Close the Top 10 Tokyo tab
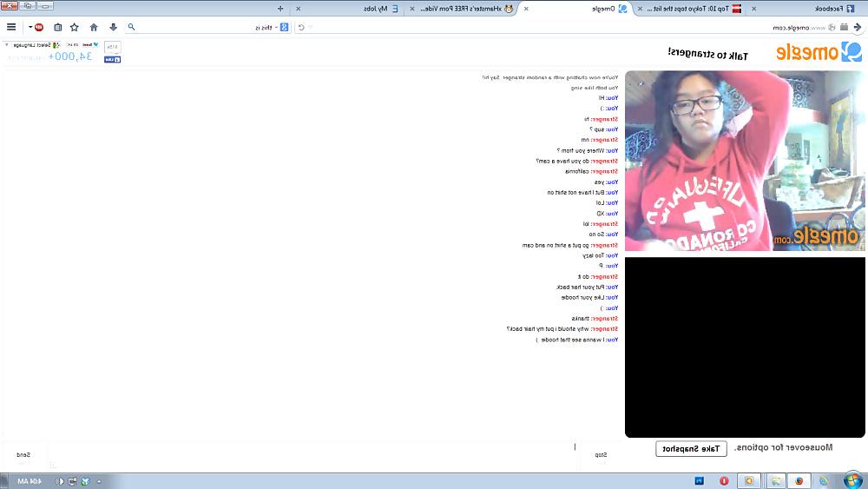Screen dimensions: 868x489 [x=640, y=9]
